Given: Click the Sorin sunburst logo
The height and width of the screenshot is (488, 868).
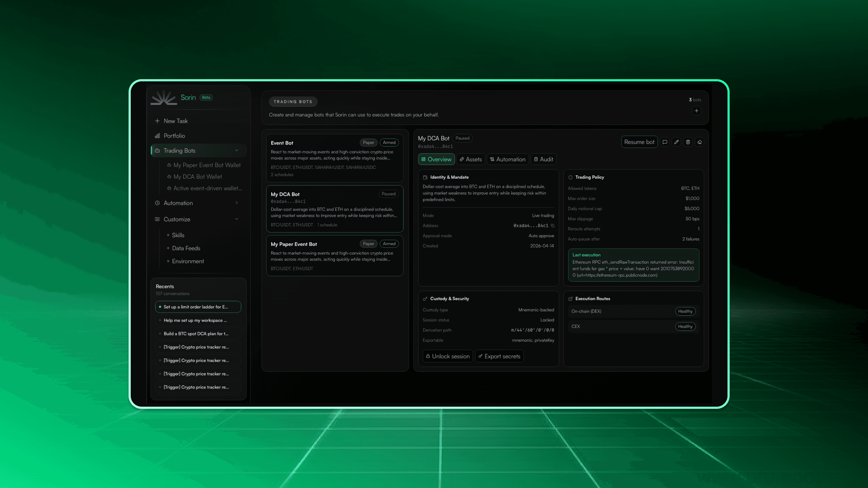Looking at the screenshot, I should [x=163, y=98].
